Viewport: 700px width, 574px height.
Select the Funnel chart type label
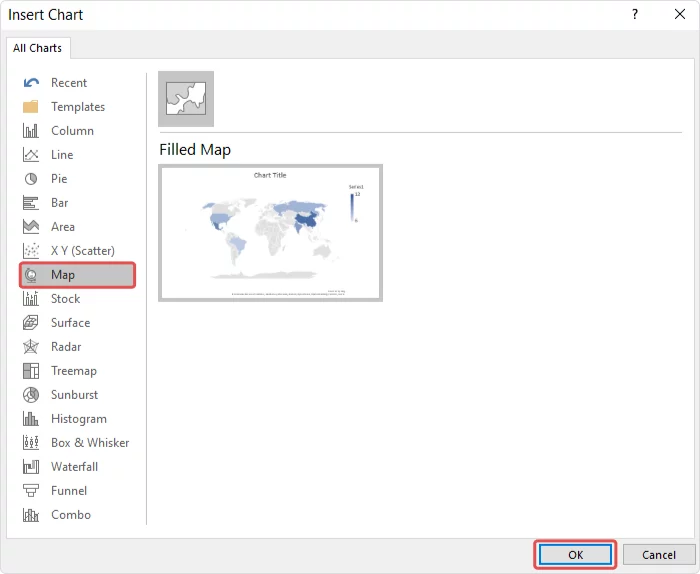point(69,491)
